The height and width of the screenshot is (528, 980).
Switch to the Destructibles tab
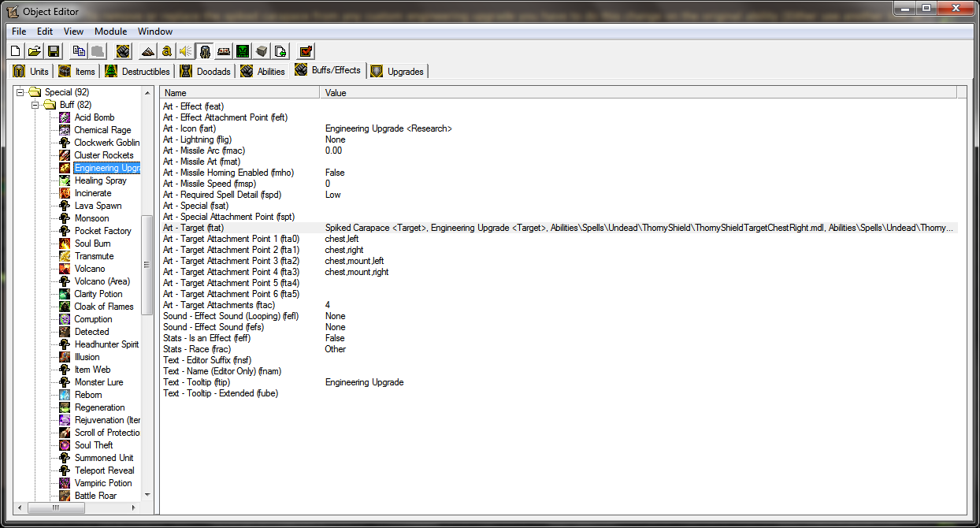[137, 72]
